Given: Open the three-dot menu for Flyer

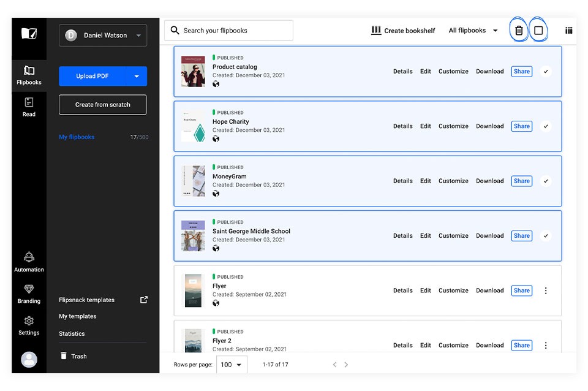Looking at the screenshot, I should pyautogui.click(x=546, y=290).
